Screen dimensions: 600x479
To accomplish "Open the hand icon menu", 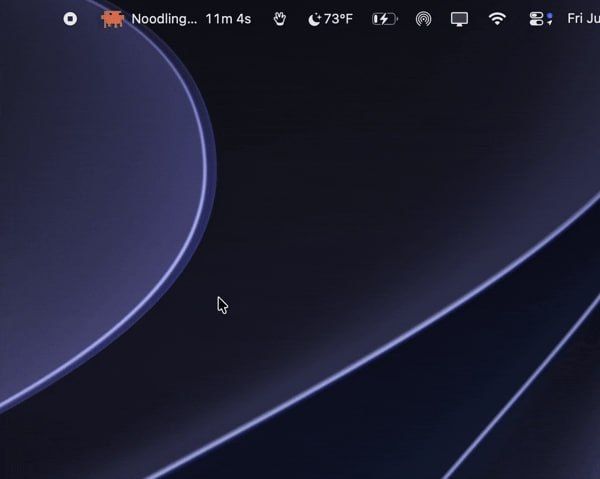I will click(280, 19).
